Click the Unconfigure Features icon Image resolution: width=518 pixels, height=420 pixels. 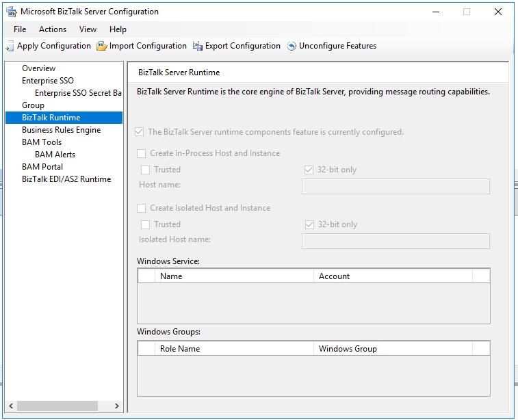click(x=292, y=46)
